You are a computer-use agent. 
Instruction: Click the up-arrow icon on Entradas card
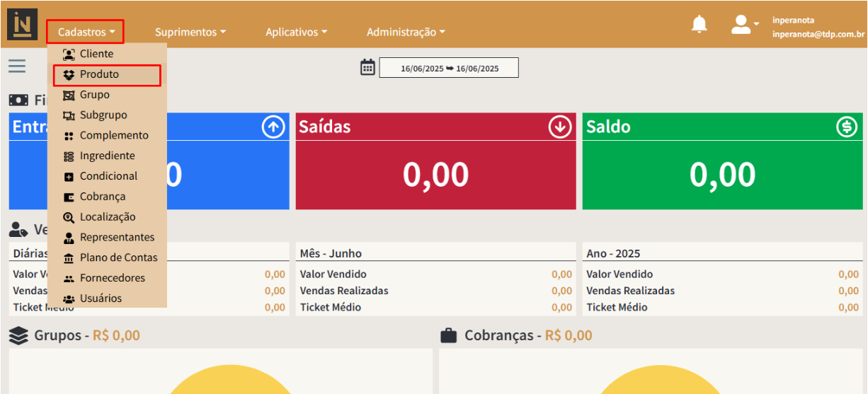tap(273, 127)
